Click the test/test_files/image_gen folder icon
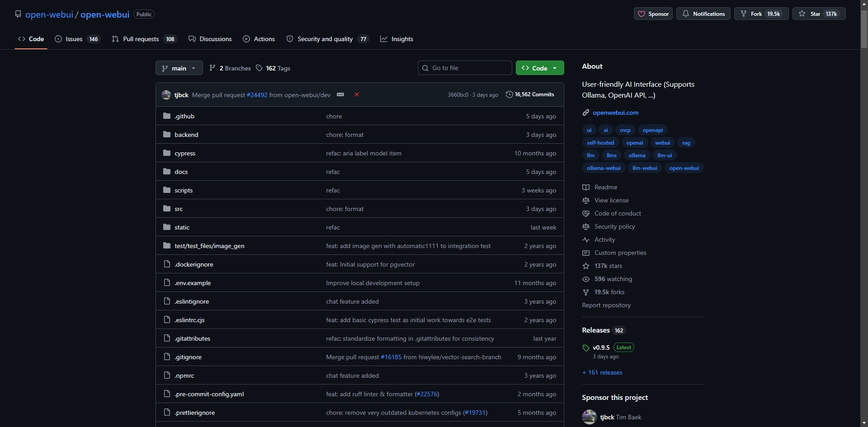 point(167,246)
